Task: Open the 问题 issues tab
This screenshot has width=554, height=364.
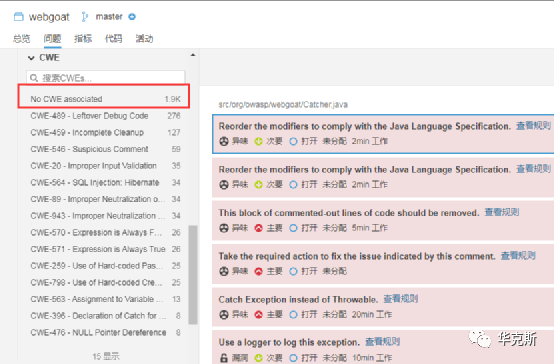Action: [52, 39]
